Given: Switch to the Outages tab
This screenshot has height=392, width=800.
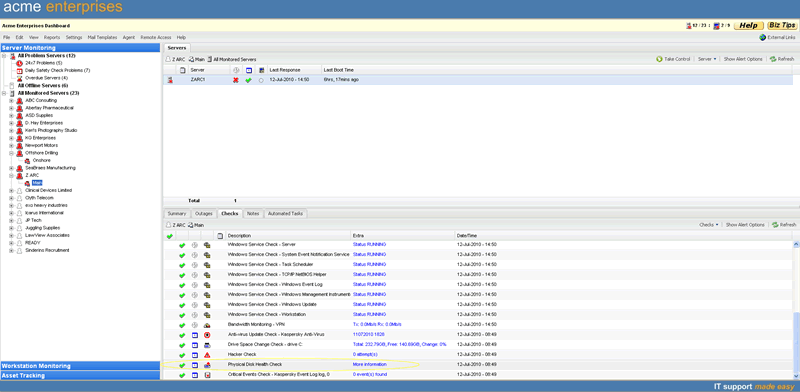Looking at the screenshot, I should point(204,214).
